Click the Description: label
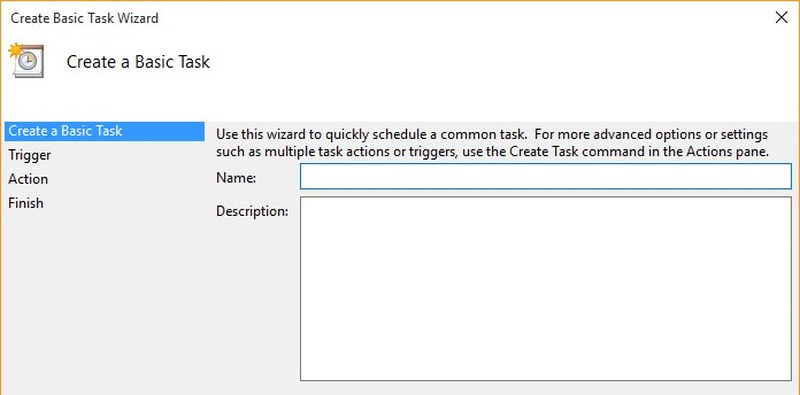 pyautogui.click(x=252, y=211)
